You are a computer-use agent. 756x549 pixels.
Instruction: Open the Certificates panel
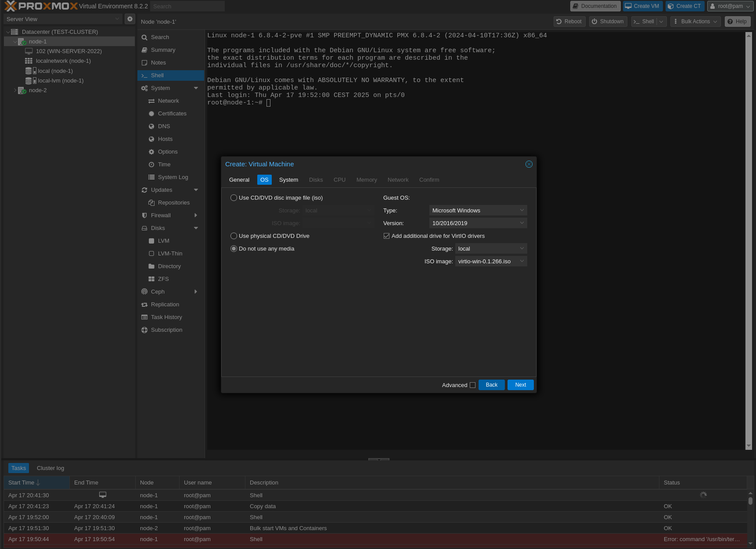click(173, 113)
